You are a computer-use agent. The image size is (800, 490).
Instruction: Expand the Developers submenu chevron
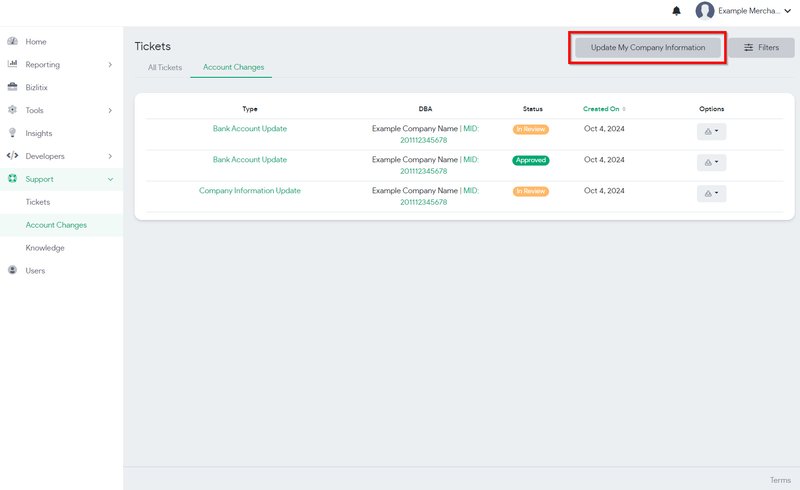pos(110,156)
